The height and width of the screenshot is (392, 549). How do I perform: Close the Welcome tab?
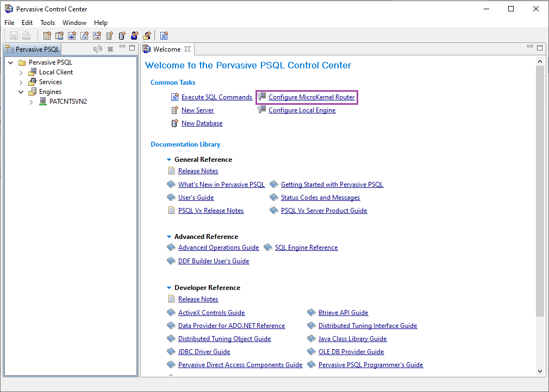pyautogui.click(x=188, y=49)
